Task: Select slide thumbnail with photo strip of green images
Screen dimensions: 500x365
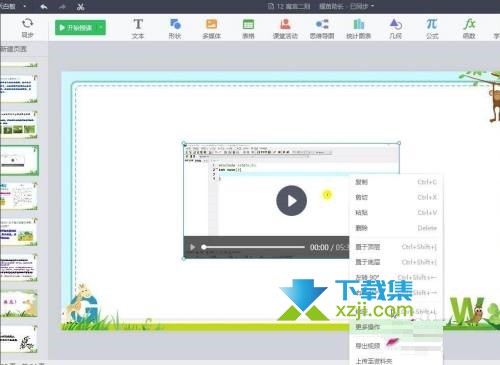Action: (x=19, y=124)
